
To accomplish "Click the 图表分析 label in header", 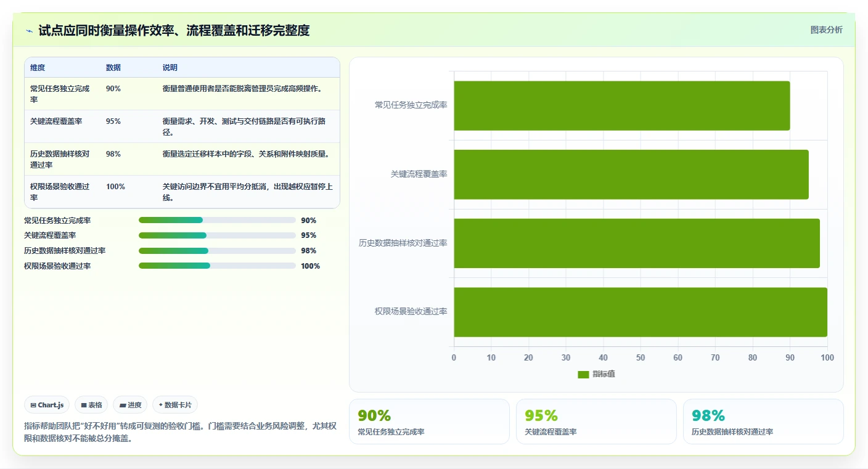I will coord(826,30).
